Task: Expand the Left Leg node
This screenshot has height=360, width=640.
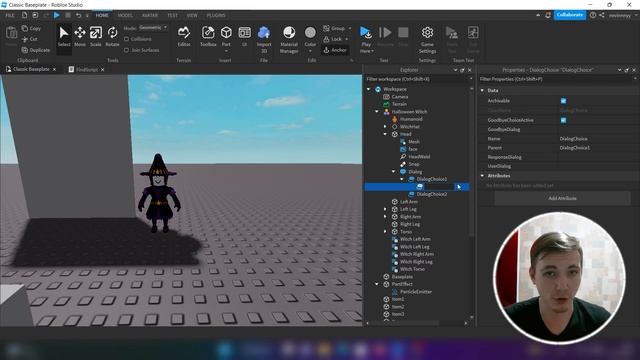Action: click(x=385, y=209)
